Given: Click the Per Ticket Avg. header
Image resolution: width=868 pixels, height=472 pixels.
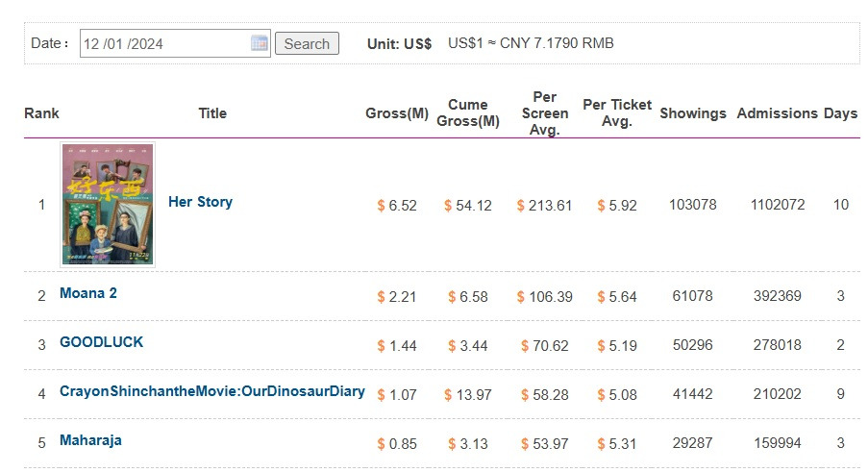Looking at the screenshot, I should click(617, 112).
